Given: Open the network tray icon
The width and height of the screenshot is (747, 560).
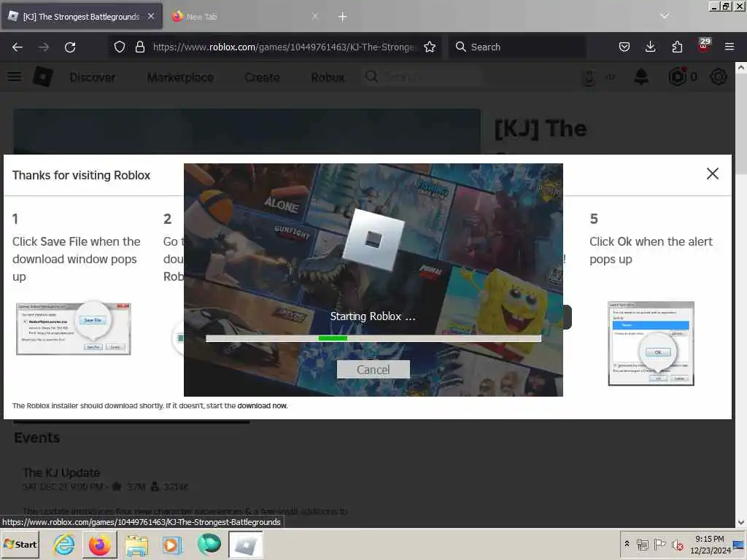Looking at the screenshot, I should click(x=642, y=544).
